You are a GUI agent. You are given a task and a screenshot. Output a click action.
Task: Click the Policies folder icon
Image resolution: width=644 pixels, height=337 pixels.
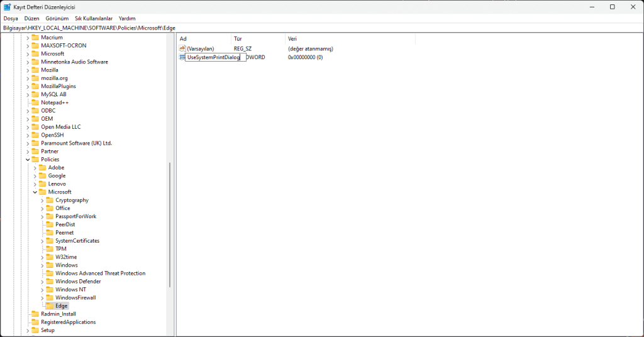pos(35,159)
